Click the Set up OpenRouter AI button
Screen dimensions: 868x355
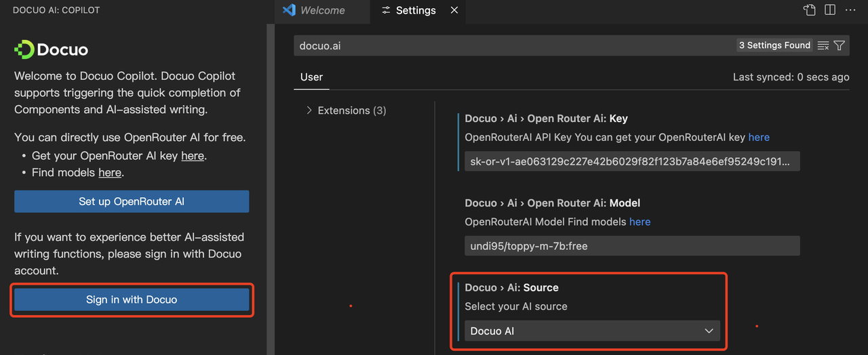(x=132, y=201)
